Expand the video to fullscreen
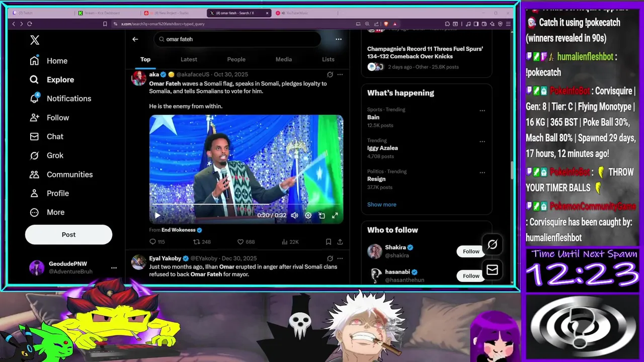This screenshot has width=644, height=362. click(335, 215)
